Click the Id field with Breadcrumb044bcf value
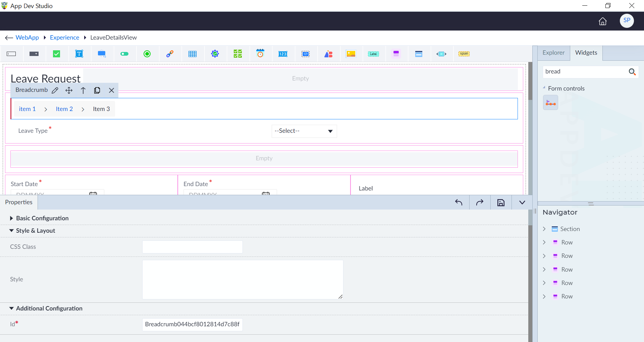644x342 pixels. (x=193, y=325)
